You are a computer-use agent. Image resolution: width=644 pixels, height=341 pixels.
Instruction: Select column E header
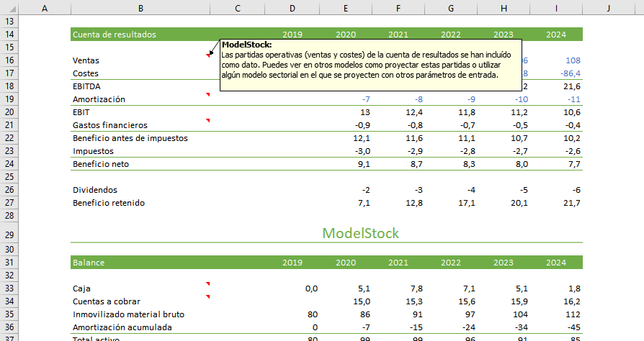coord(346,8)
